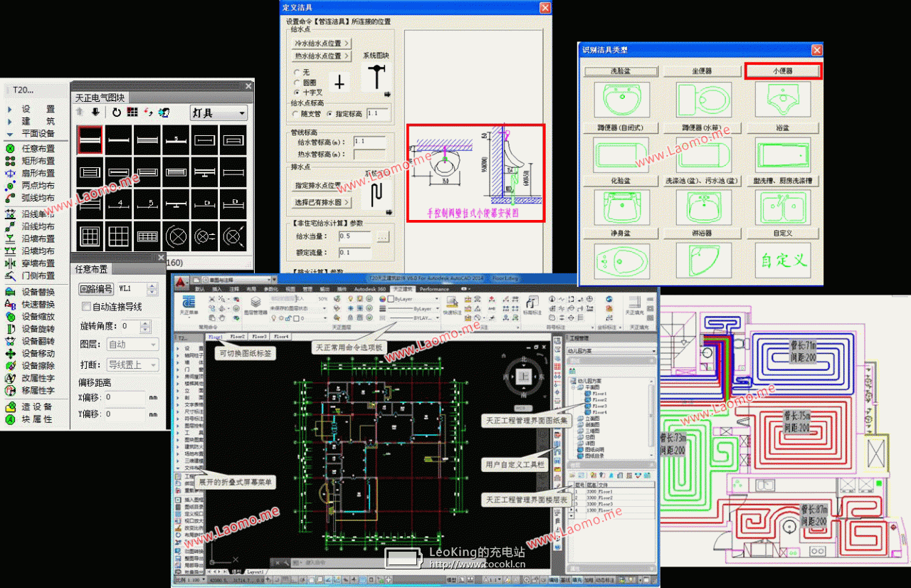Click the 冷水给水点位置 button
The image size is (911, 588).
[x=322, y=43]
